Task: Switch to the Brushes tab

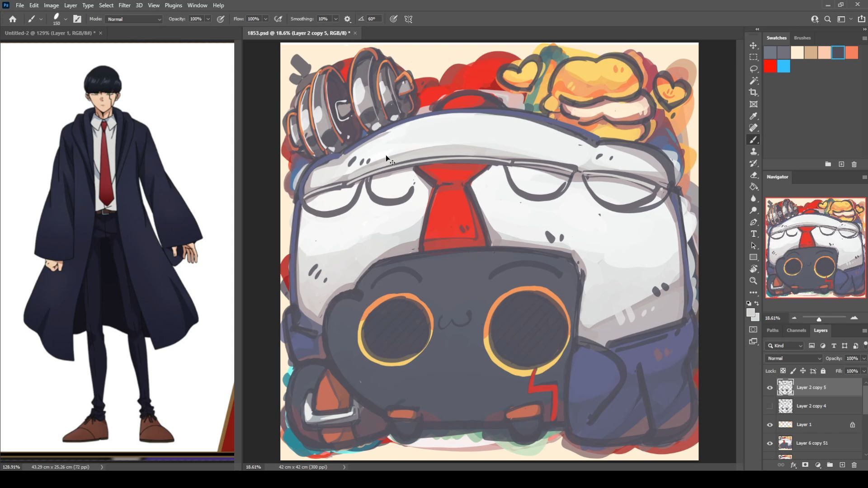Action: point(802,38)
